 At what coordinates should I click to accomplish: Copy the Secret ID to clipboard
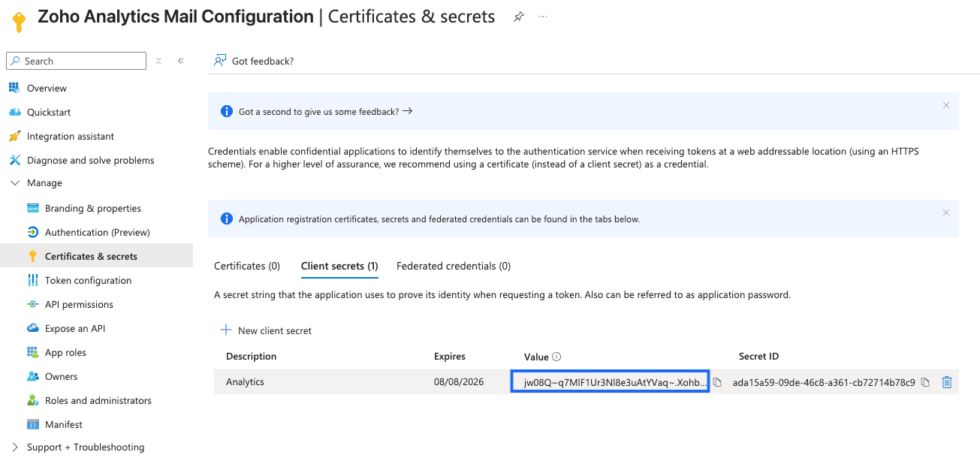tap(925, 382)
